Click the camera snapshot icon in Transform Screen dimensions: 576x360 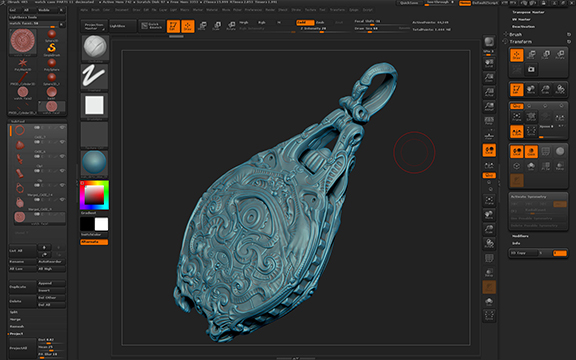pos(531,69)
